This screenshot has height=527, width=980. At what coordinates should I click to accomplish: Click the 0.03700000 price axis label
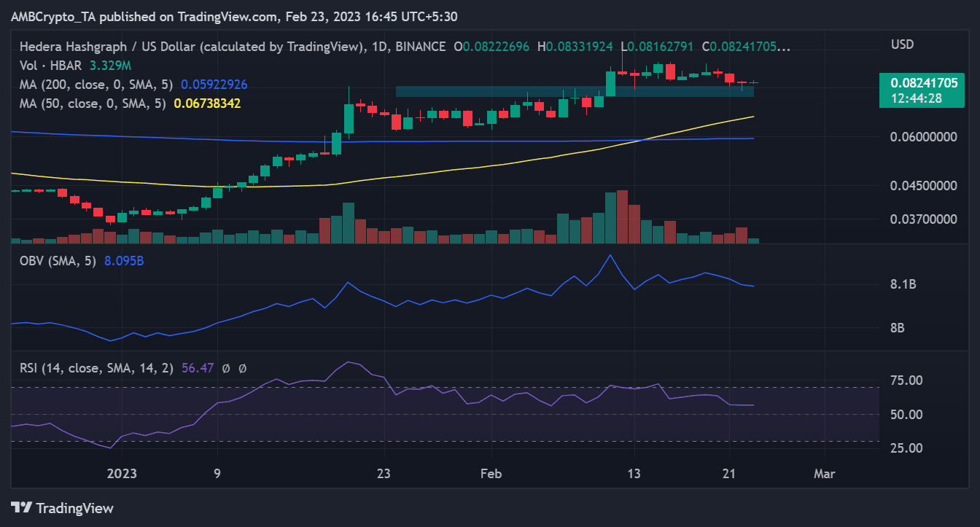pyautogui.click(x=923, y=219)
